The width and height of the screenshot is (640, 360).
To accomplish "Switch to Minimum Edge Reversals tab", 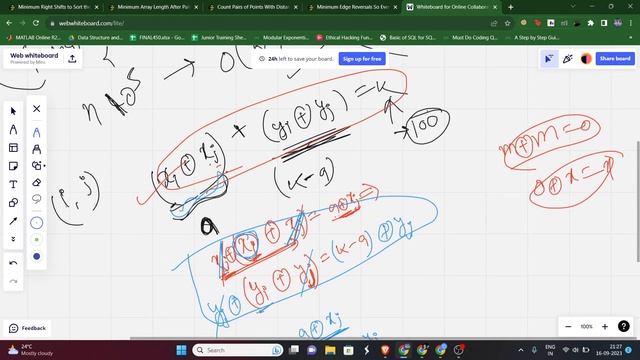I will (352, 7).
